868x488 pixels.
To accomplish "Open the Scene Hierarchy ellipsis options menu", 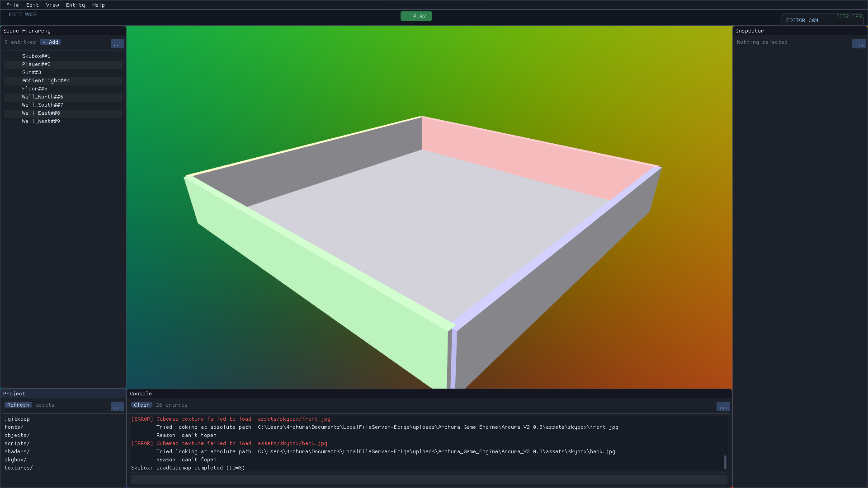I will click(117, 43).
